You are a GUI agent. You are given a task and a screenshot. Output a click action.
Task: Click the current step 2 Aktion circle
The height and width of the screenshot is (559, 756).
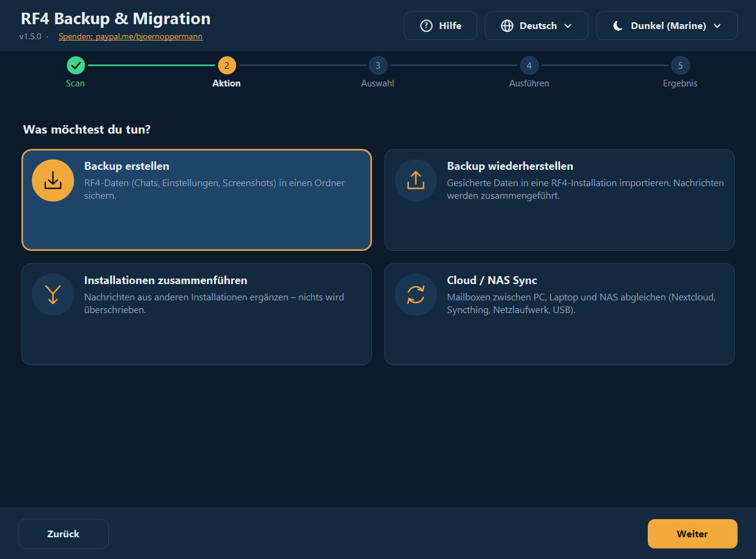227,65
